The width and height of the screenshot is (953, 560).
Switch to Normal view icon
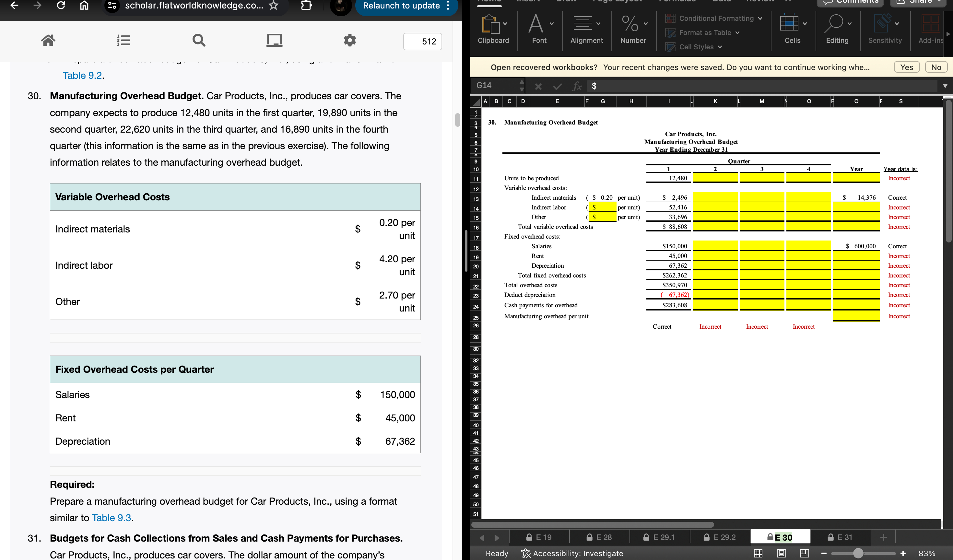coord(758,553)
